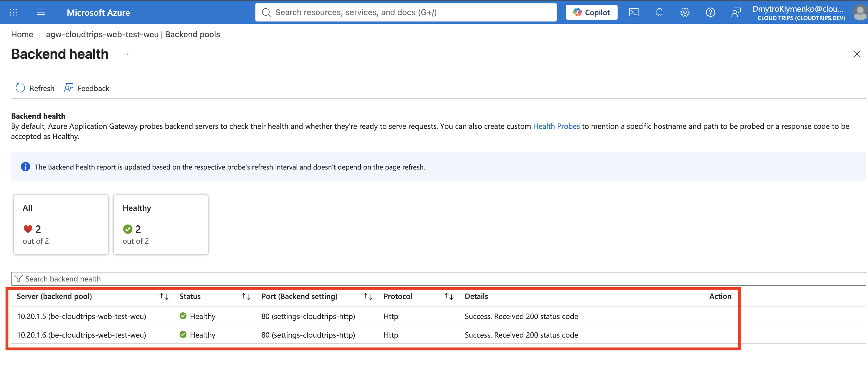Go to Home breadcrumb
This screenshot has height=385, width=868.
[22, 34]
